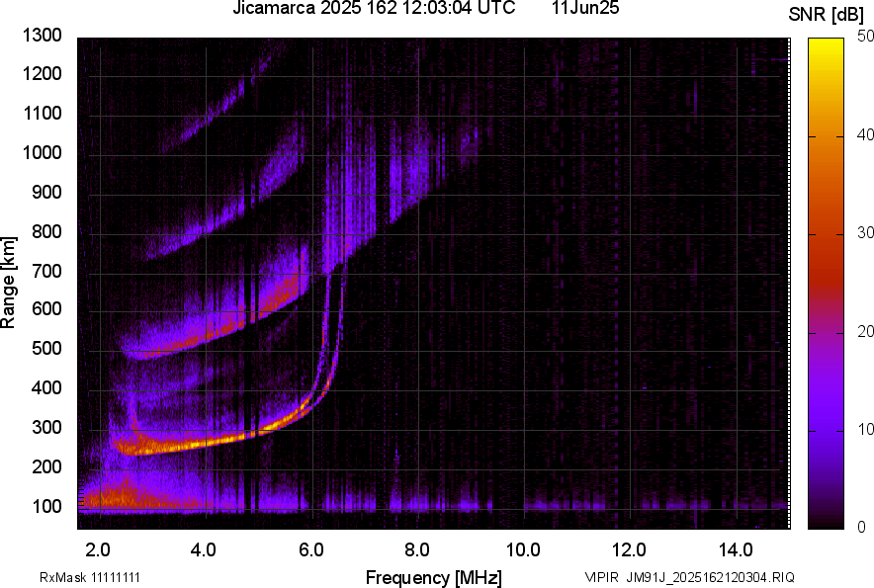Image resolution: width=874 pixels, height=588 pixels.
Task: Click the frequency tick label '6.0'
Action: tap(311, 550)
